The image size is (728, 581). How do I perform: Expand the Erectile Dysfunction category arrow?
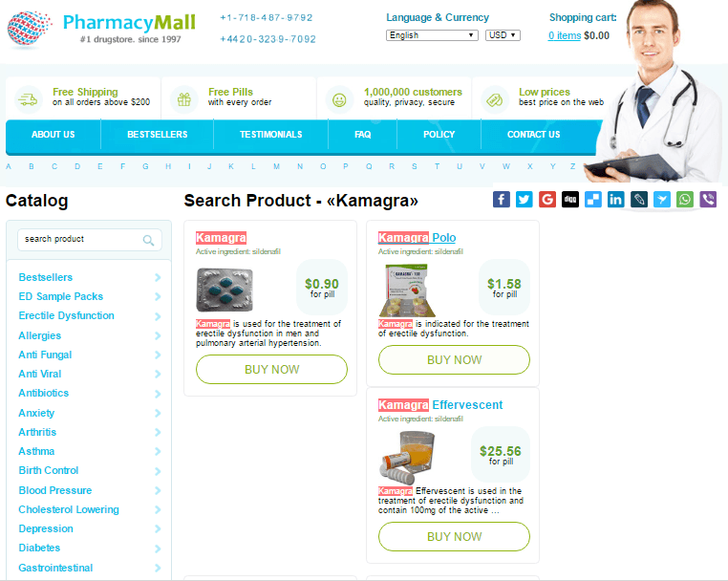pos(158,316)
